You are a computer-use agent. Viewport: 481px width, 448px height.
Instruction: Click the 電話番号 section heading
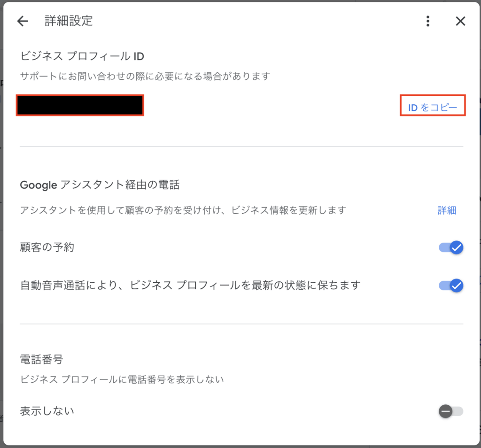(41, 359)
